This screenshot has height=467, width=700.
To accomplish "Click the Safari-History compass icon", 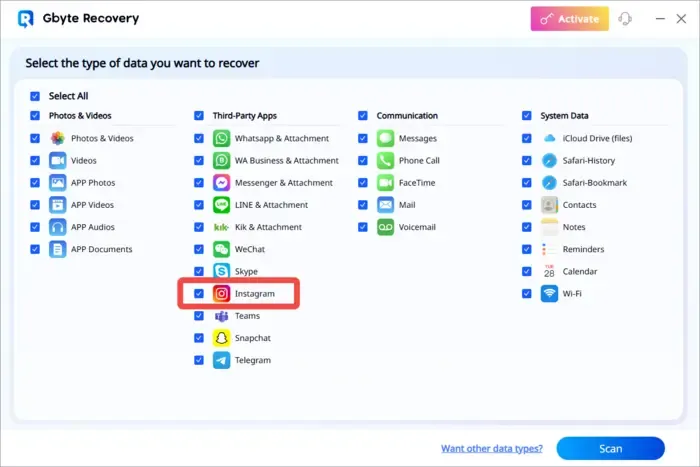I will (550, 160).
